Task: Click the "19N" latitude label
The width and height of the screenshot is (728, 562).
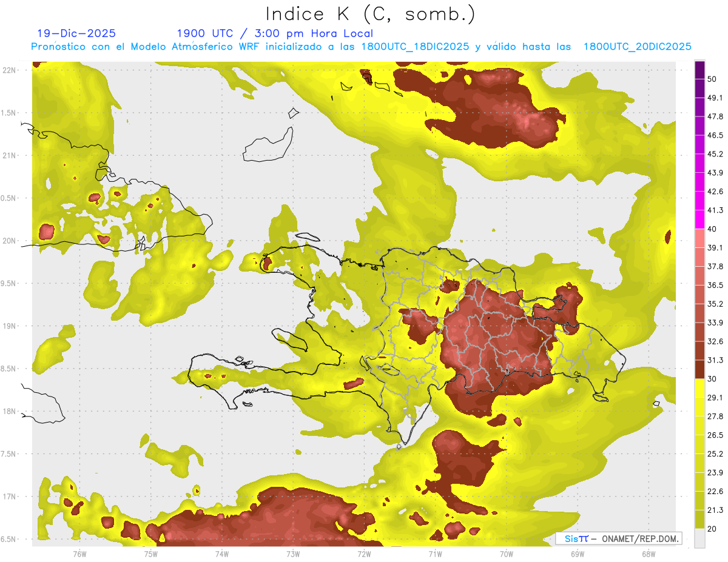Action: point(9,326)
